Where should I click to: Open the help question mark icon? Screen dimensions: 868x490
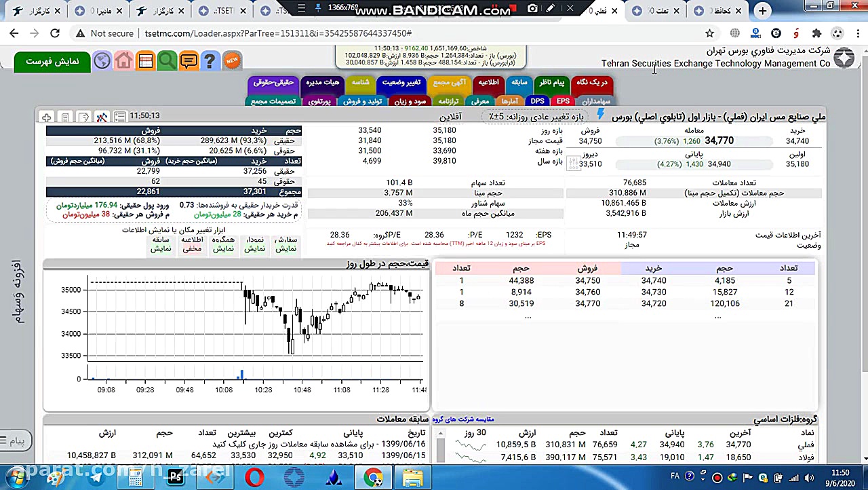pyautogui.click(x=210, y=61)
